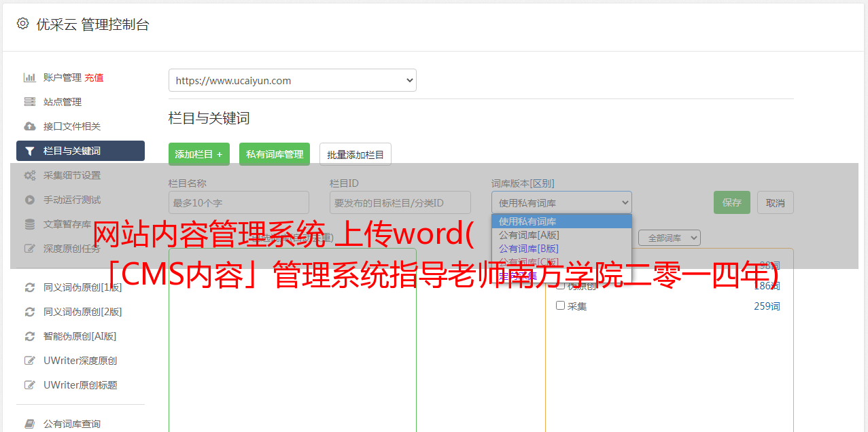Screen dimensions: 868x432
Task: Click the edit icon for UWriter深度原创
Action: click(x=30, y=361)
